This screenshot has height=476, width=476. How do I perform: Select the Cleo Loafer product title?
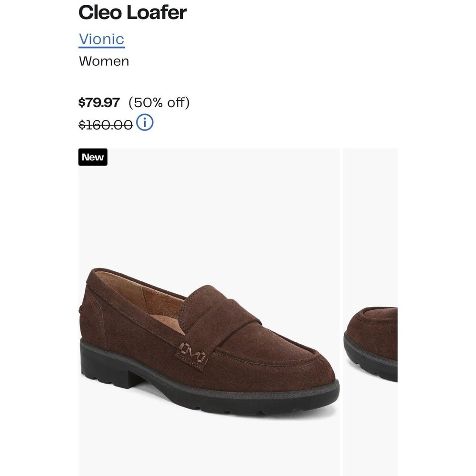(132, 13)
